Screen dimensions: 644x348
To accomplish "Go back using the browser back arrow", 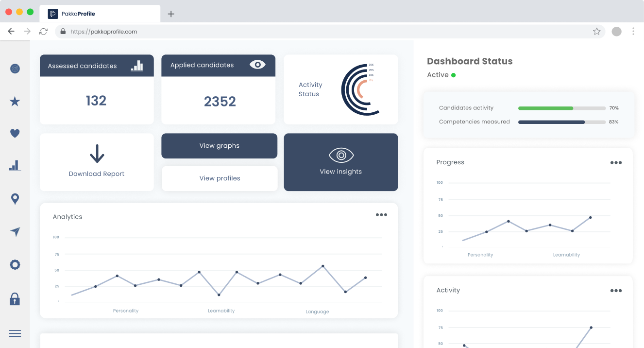I will (11, 32).
